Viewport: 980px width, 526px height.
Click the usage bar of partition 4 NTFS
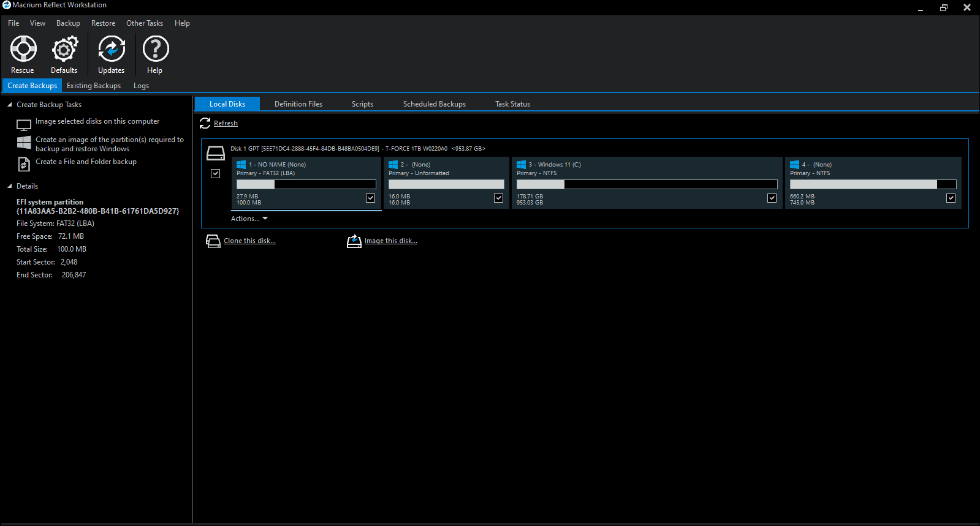coord(873,184)
